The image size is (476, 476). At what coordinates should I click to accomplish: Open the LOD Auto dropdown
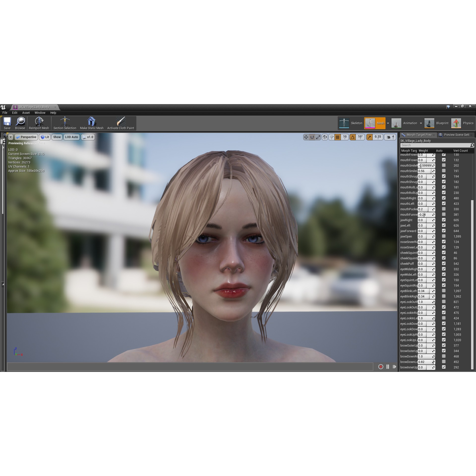point(71,137)
